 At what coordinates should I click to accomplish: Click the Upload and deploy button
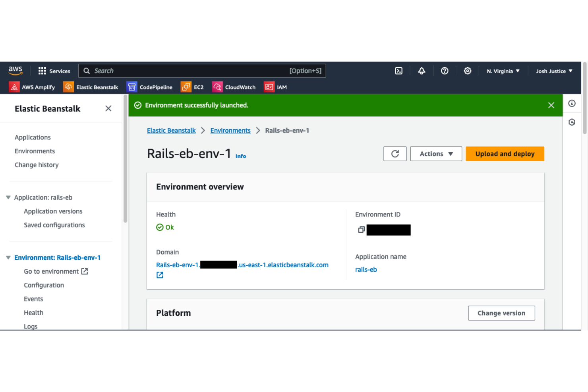point(505,154)
